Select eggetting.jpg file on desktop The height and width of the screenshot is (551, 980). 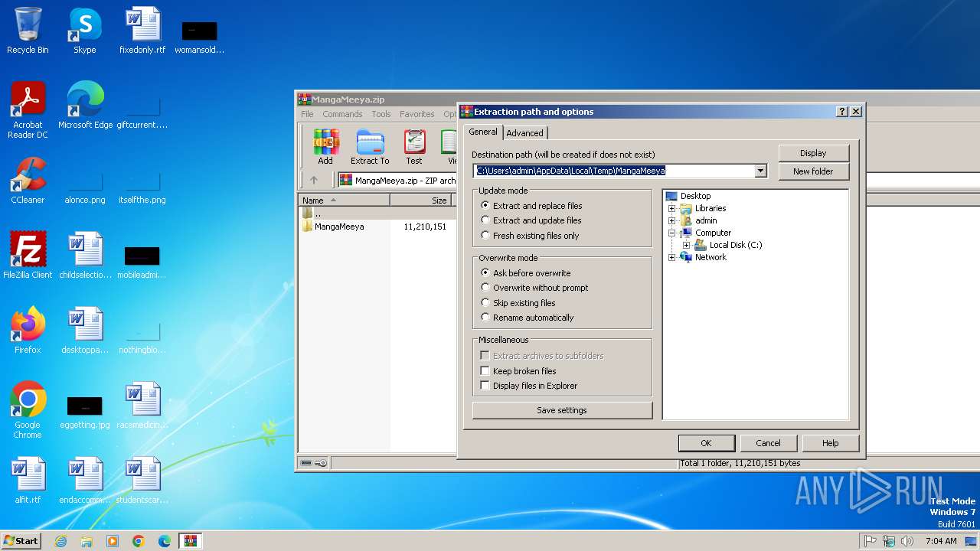[x=85, y=413]
